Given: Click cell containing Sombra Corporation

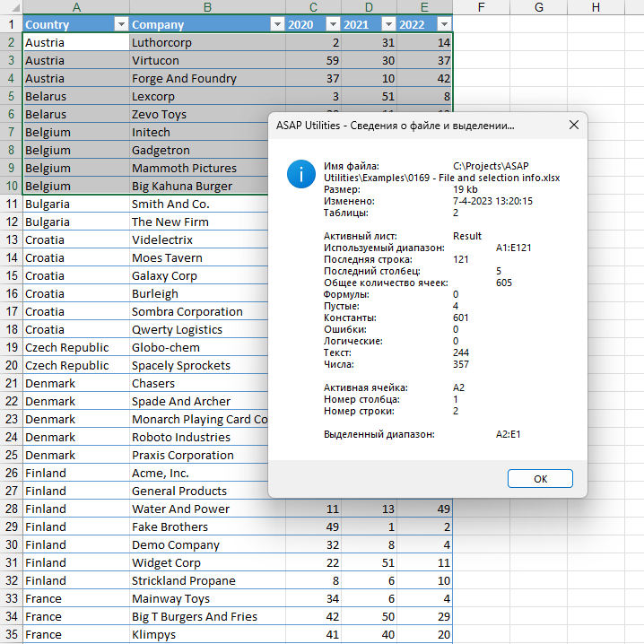Looking at the screenshot, I should (199, 312).
